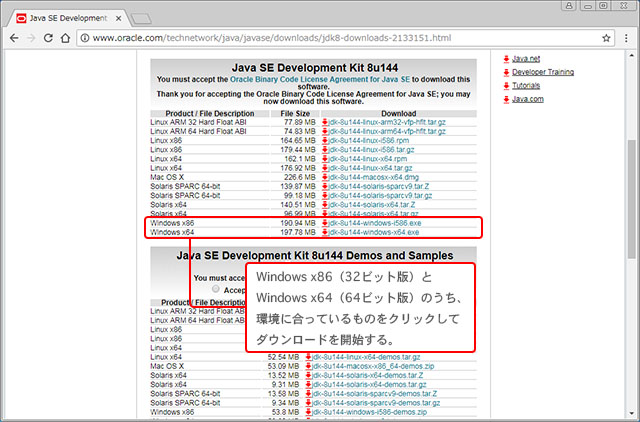This screenshot has height=422, width=640.
Task: Click download arrow for linux-x64-demos.tar.gz
Action: tap(309, 357)
